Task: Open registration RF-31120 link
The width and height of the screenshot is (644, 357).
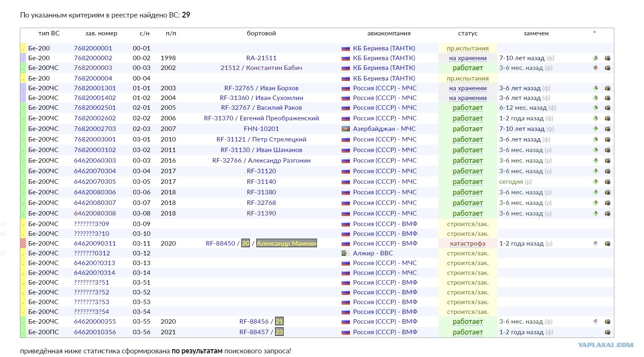Action: point(261,171)
